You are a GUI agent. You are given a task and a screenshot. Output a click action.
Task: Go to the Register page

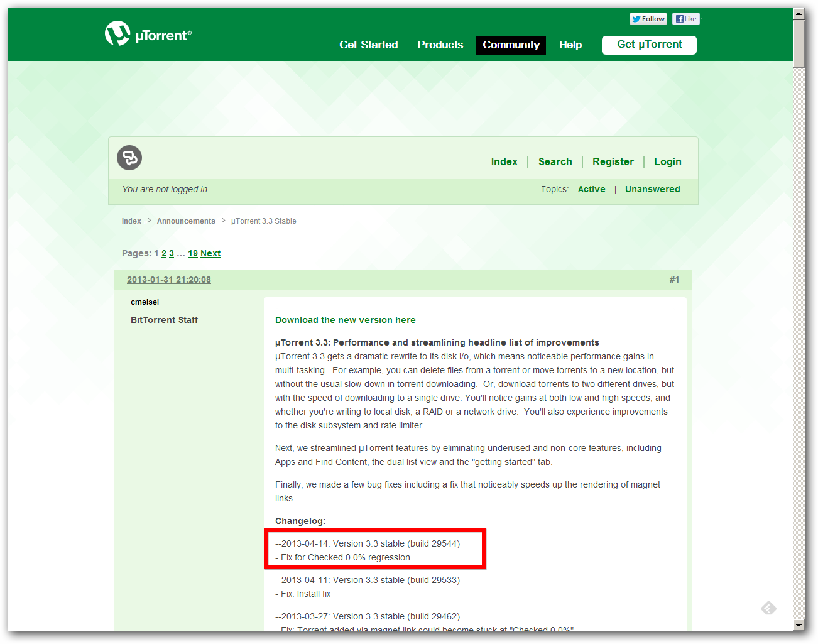pyautogui.click(x=613, y=161)
